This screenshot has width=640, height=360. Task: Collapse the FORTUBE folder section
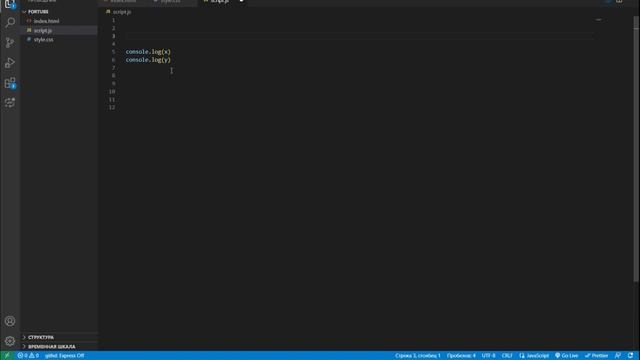tap(59, 12)
